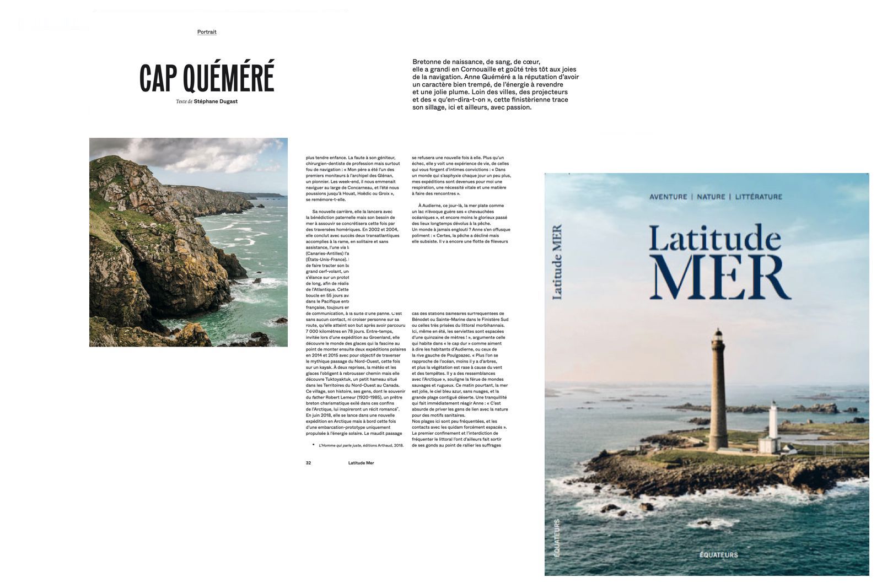Click the Stéphane Dugast author byline

tap(216, 101)
